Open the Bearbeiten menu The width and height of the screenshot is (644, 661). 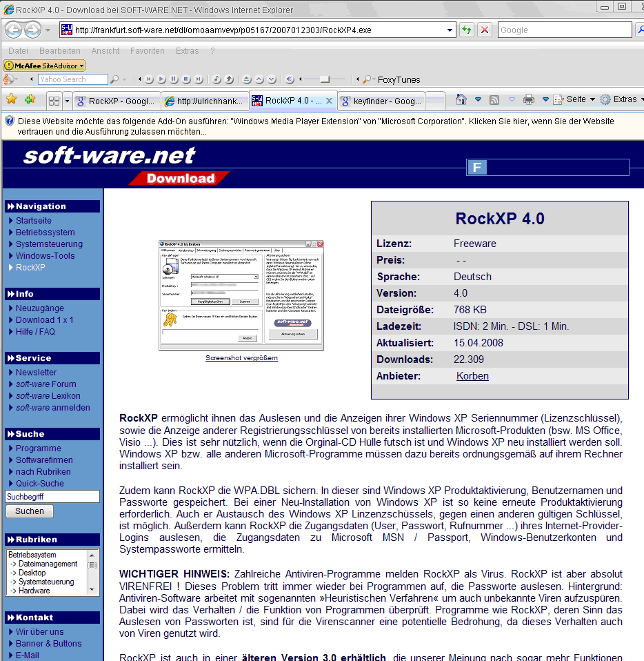click(60, 51)
